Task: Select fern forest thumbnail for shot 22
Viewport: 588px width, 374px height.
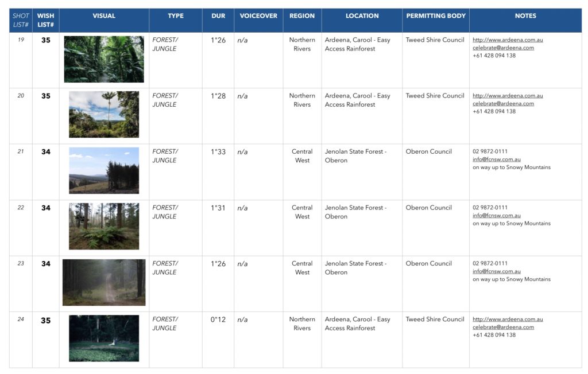Action: pos(104,227)
